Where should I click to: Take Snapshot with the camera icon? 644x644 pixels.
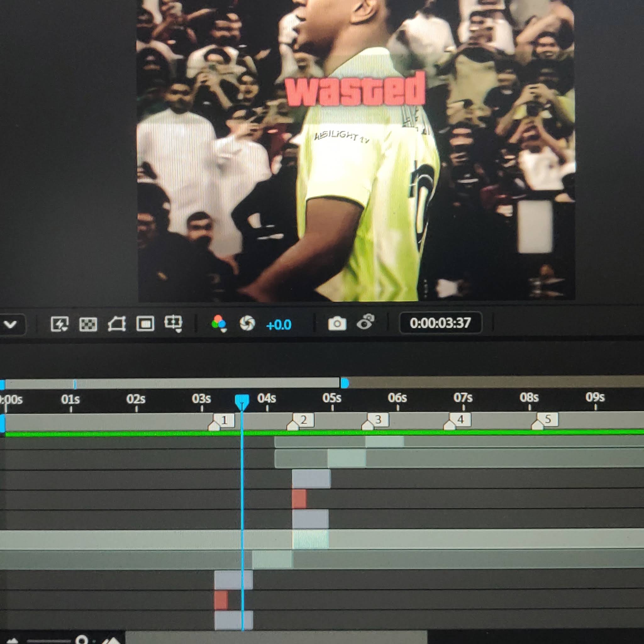pyautogui.click(x=337, y=323)
